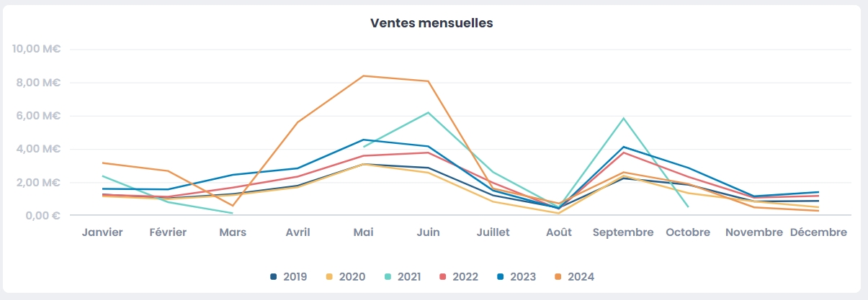Click the Décembre x-axis label
This screenshot has width=868, height=300.
pyautogui.click(x=818, y=232)
